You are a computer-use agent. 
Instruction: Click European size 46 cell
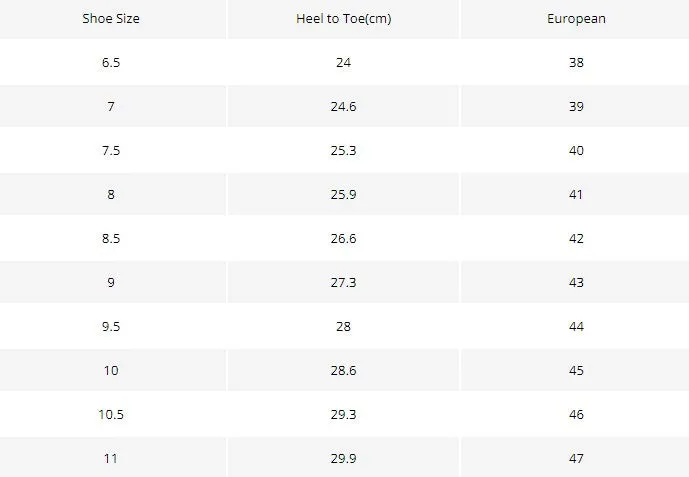point(576,414)
